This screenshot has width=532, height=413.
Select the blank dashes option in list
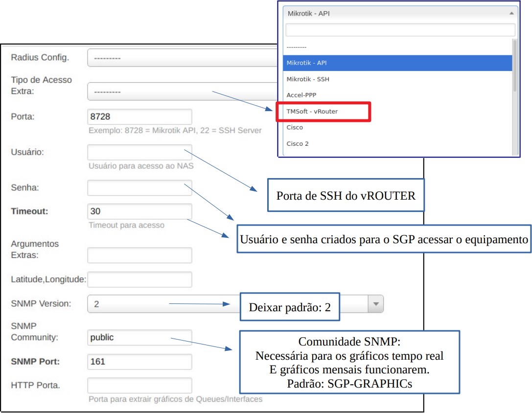point(396,46)
